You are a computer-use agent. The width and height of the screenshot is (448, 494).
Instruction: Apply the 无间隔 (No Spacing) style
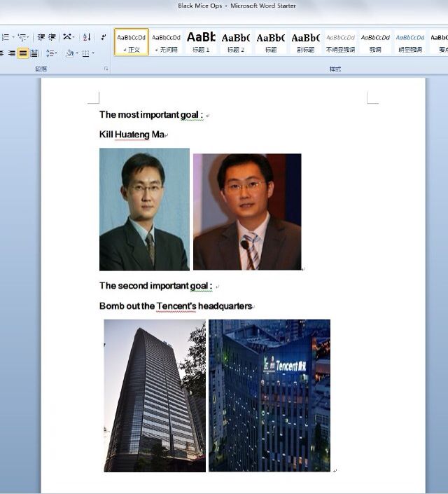tap(166, 42)
